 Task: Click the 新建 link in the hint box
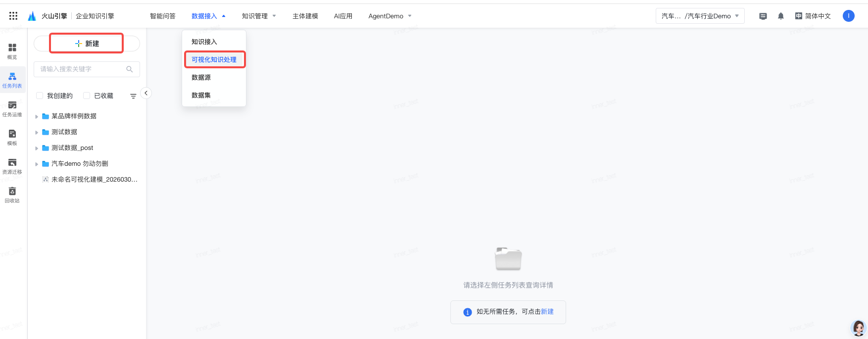click(547, 311)
